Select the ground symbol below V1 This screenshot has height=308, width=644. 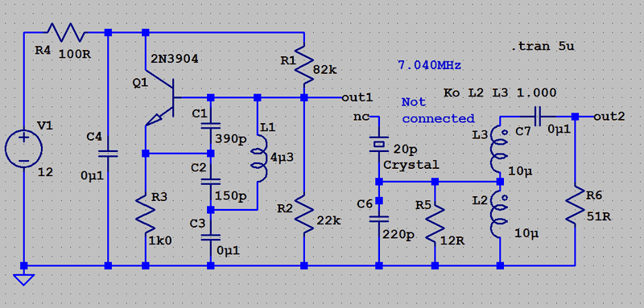pos(24,279)
